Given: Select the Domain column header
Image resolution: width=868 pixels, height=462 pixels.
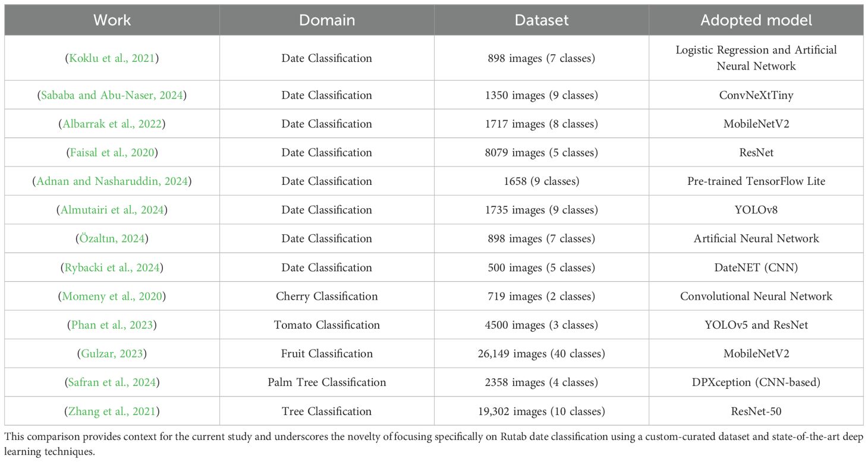Looking at the screenshot, I should [327, 20].
